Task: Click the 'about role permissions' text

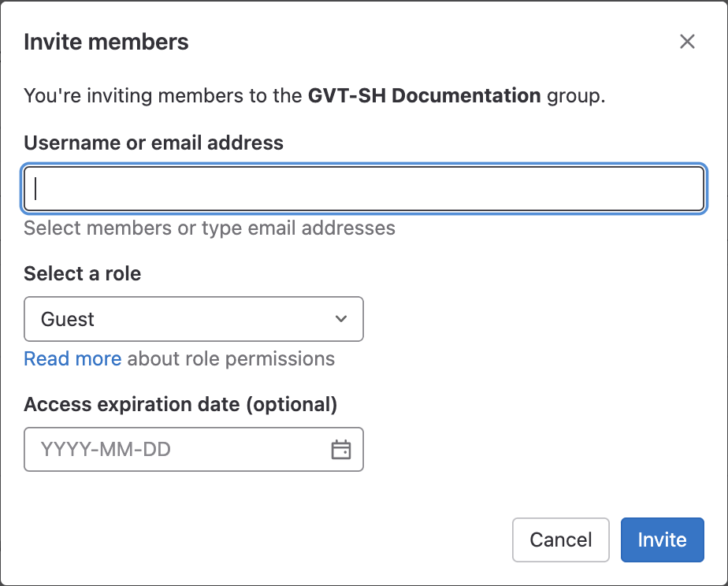Action: (231, 359)
